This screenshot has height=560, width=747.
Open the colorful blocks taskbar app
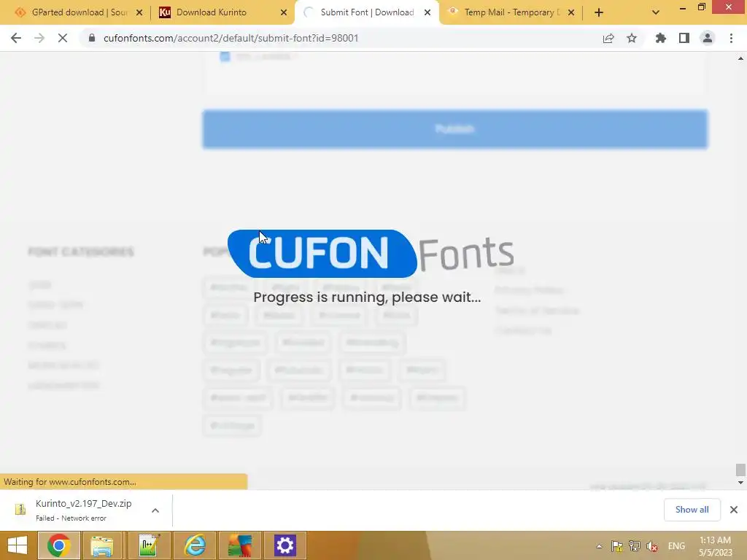click(x=239, y=545)
